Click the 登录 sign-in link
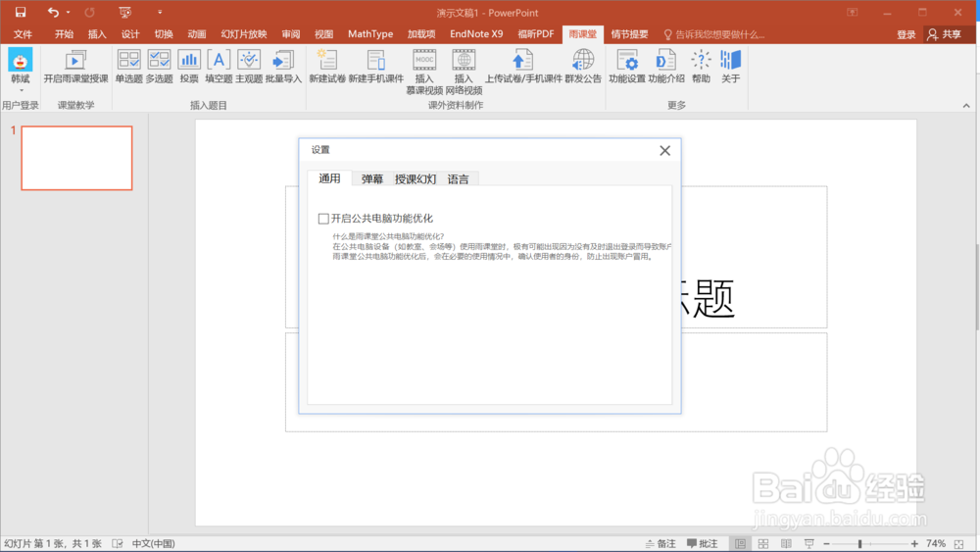980x552 pixels. pos(906,35)
